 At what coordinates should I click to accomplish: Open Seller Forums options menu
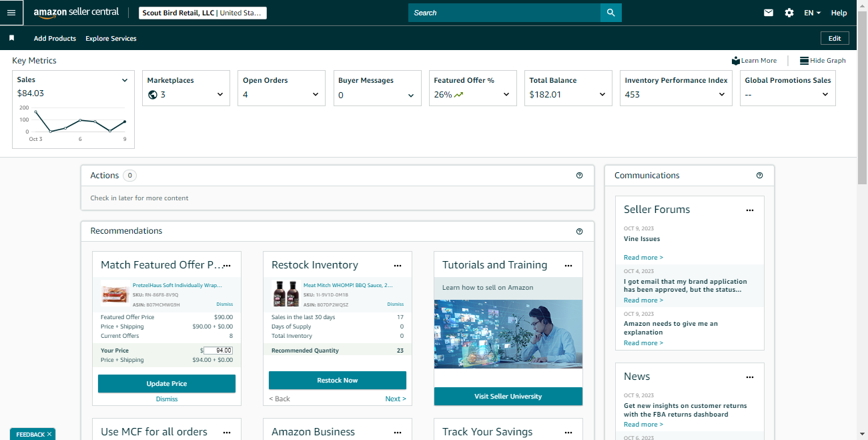tap(750, 210)
